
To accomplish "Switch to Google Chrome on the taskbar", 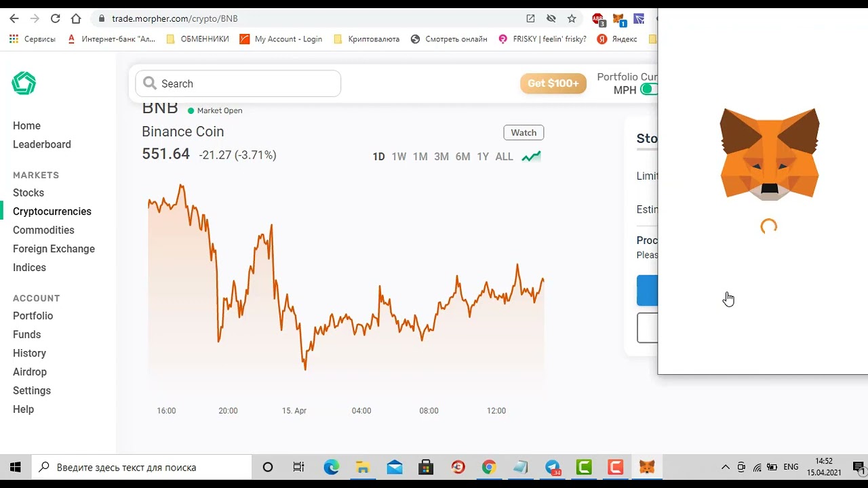I will [489, 467].
